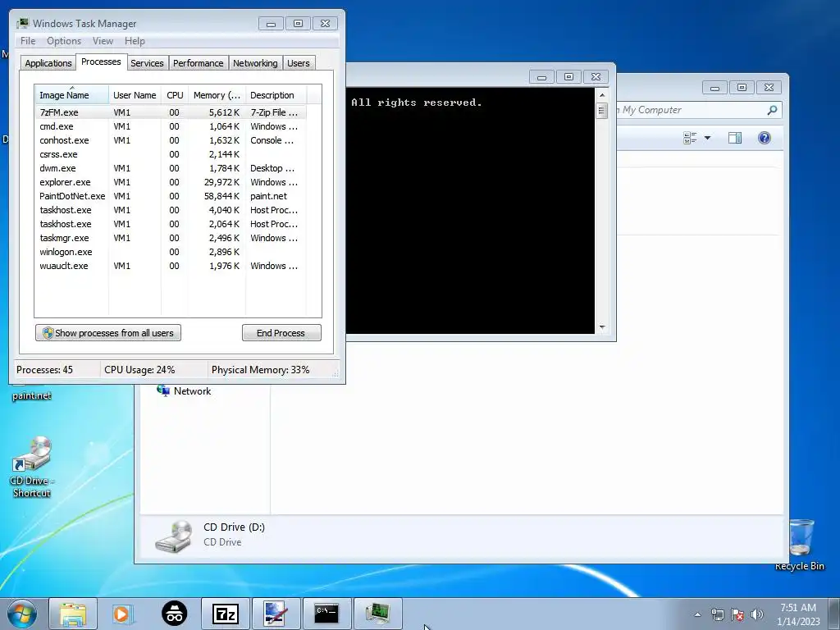Click the Show desktop strip
This screenshot has height=630, width=840.
pyautogui.click(x=834, y=614)
